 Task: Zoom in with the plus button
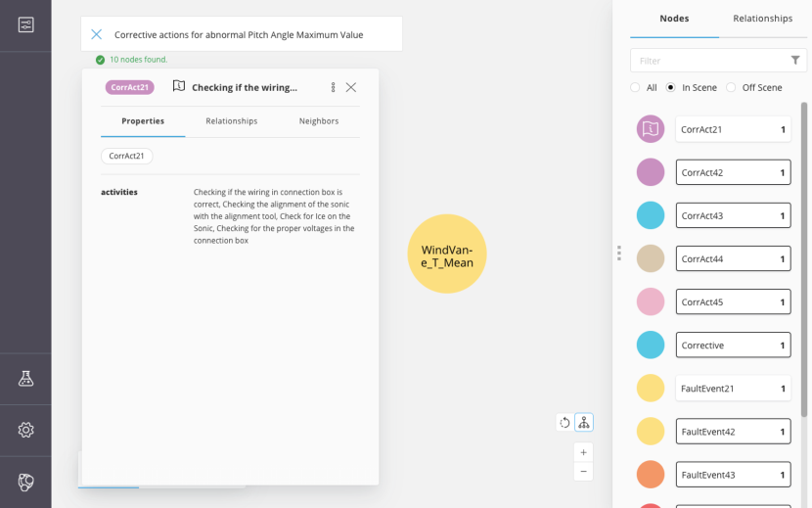tap(584, 452)
